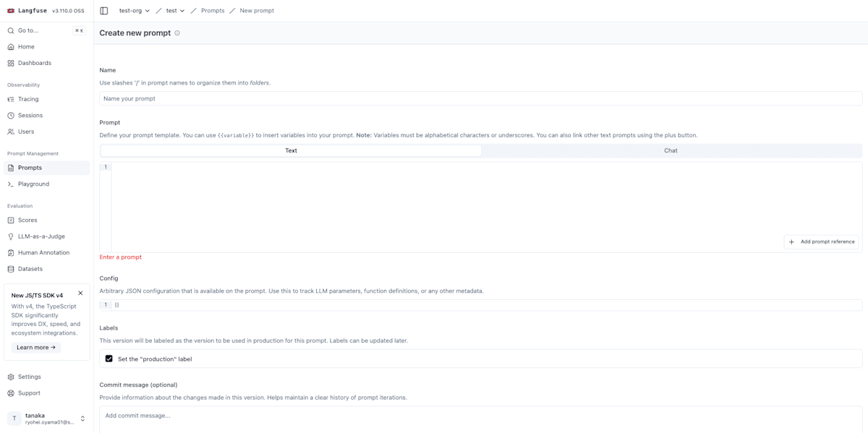Click the Tracing icon
Viewport: 868px width, 433px height.
click(x=11, y=99)
